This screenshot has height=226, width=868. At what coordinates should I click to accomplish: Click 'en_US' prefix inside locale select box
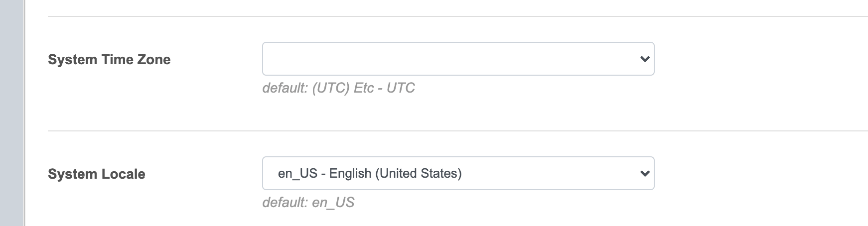pyautogui.click(x=297, y=173)
